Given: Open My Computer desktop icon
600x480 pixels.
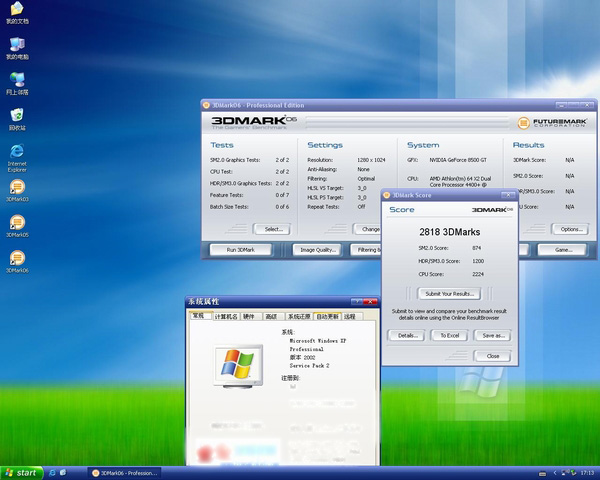Looking at the screenshot, I should click(17, 46).
